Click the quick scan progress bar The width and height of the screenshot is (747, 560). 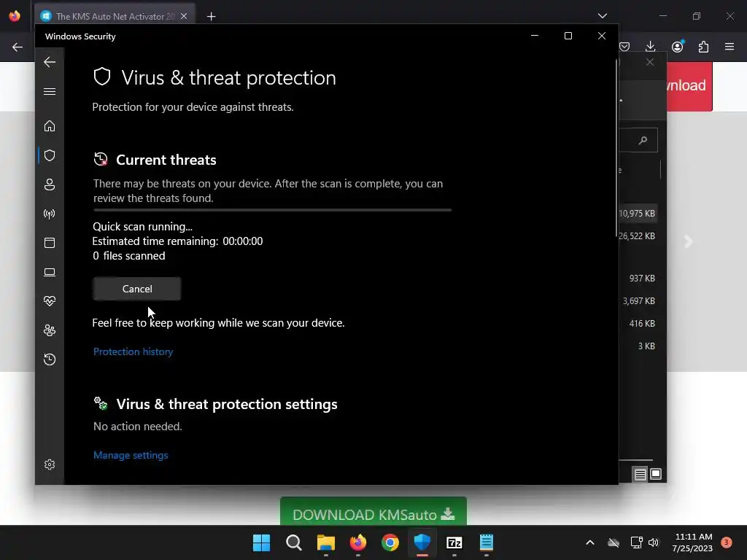(272, 209)
